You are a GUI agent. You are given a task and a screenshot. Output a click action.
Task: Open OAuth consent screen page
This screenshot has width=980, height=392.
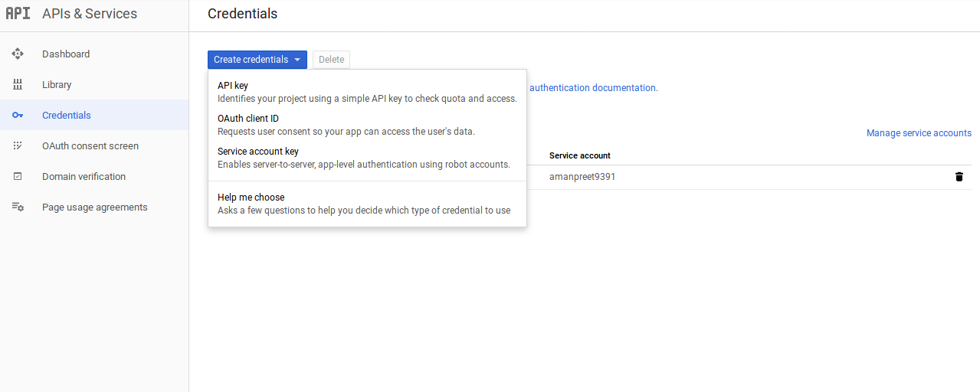[90, 146]
